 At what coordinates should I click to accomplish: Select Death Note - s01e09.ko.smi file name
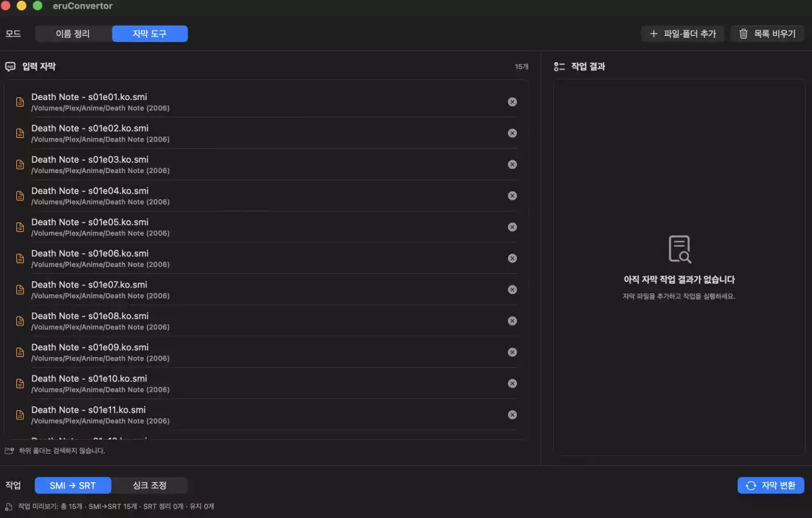coord(90,347)
